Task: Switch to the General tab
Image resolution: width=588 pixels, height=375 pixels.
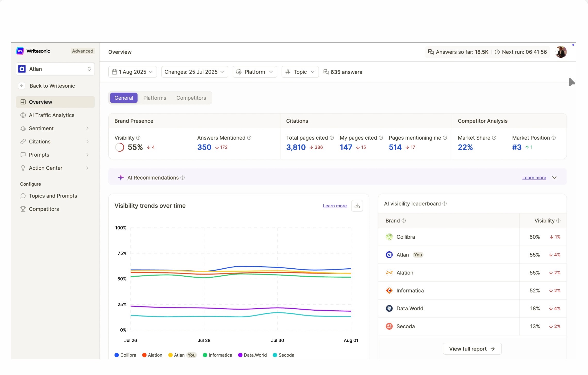Action: point(124,98)
